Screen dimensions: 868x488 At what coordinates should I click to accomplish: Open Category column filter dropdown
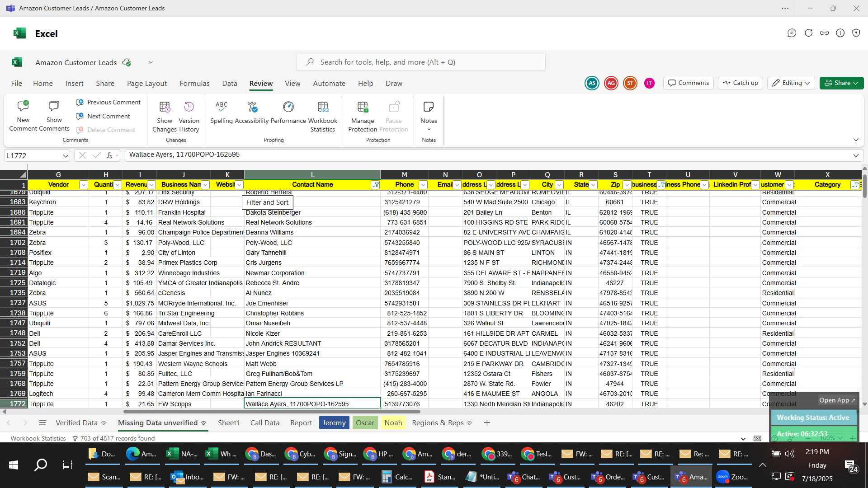pyautogui.click(x=855, y=185)
